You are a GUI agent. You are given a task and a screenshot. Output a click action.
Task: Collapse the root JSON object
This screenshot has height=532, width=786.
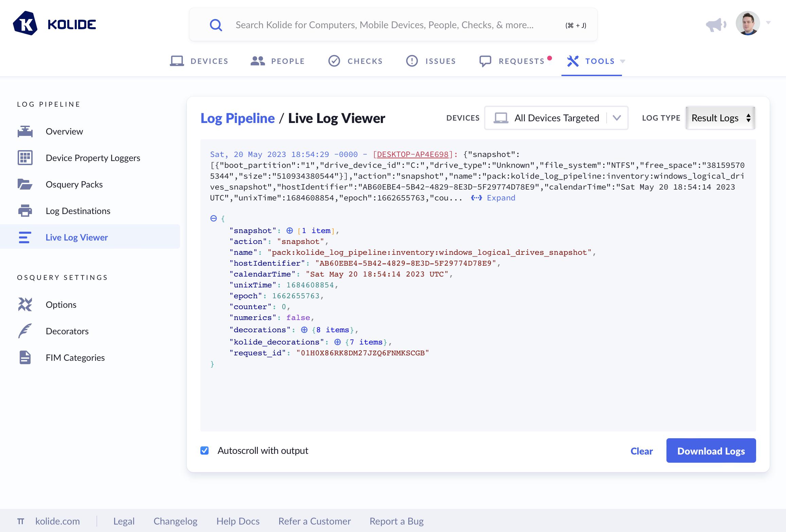pyautogui.click(x=214, y=218)
